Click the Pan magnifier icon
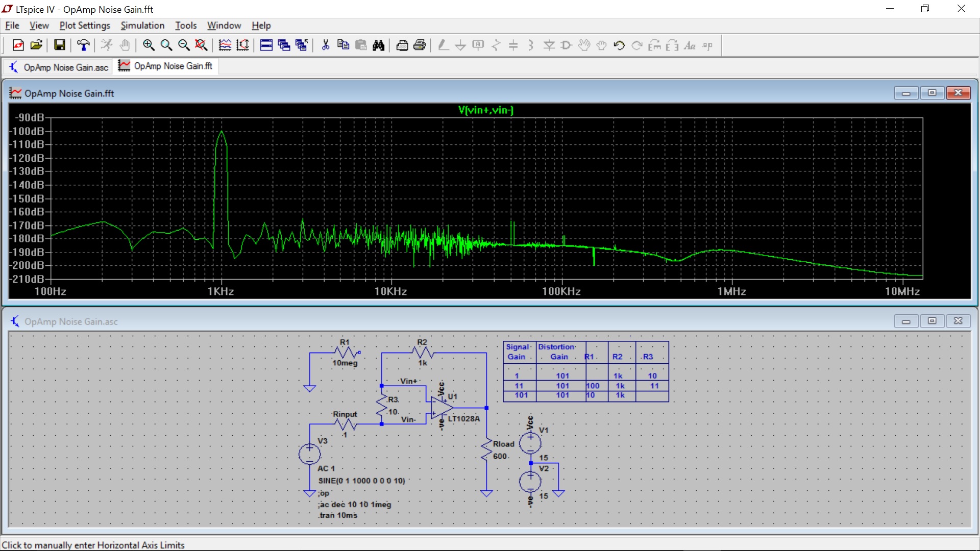The image size is (980, 551). pos(166,45)
